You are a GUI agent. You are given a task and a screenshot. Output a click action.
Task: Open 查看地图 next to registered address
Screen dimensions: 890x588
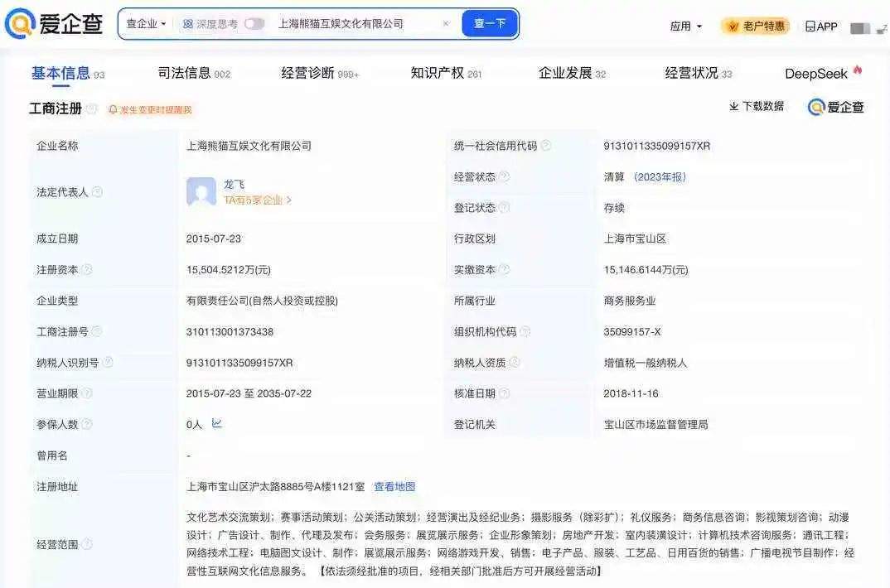[394, 486]
